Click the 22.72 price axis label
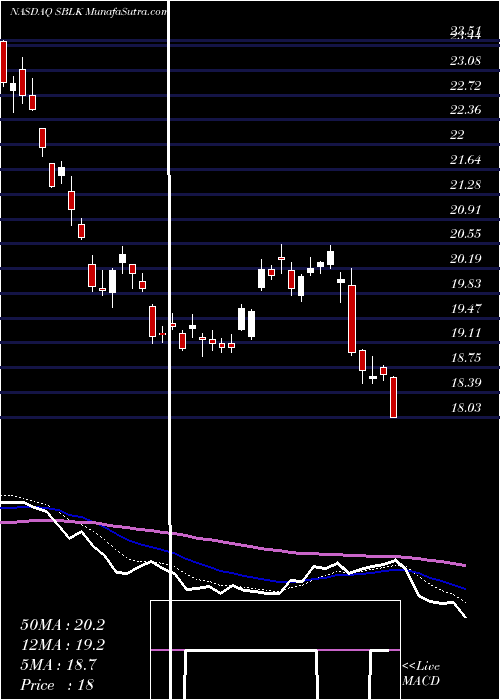 (x=466, y=85)
